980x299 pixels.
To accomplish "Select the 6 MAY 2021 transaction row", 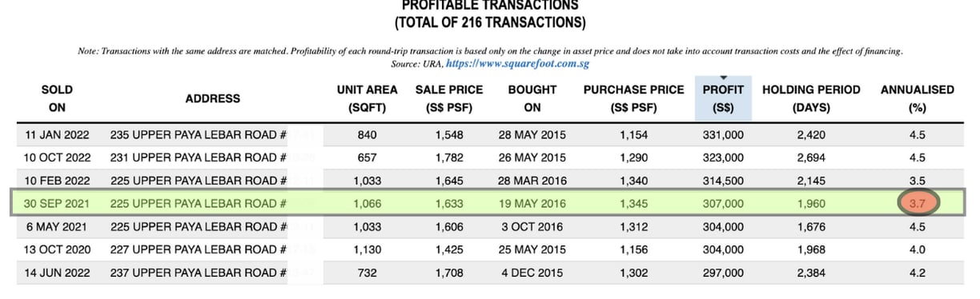I will (x=489, y=227).
